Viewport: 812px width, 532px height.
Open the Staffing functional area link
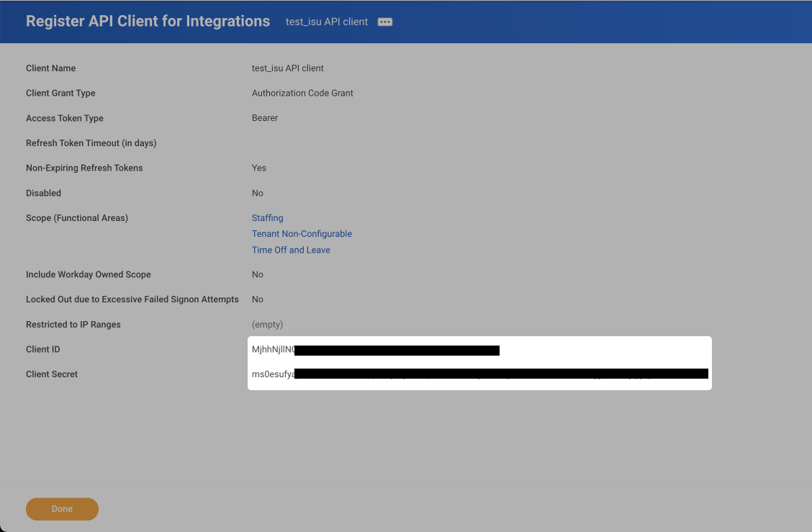pos(267,217)
